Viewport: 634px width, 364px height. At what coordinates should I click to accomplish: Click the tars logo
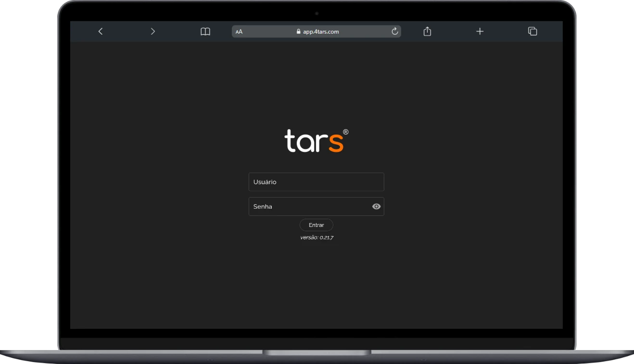point(314,141)
